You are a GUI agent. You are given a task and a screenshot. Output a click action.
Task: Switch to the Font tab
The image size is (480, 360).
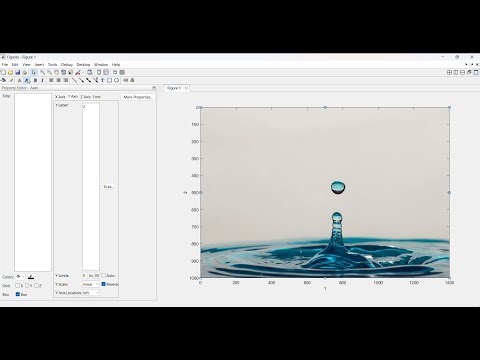point(97,97)
